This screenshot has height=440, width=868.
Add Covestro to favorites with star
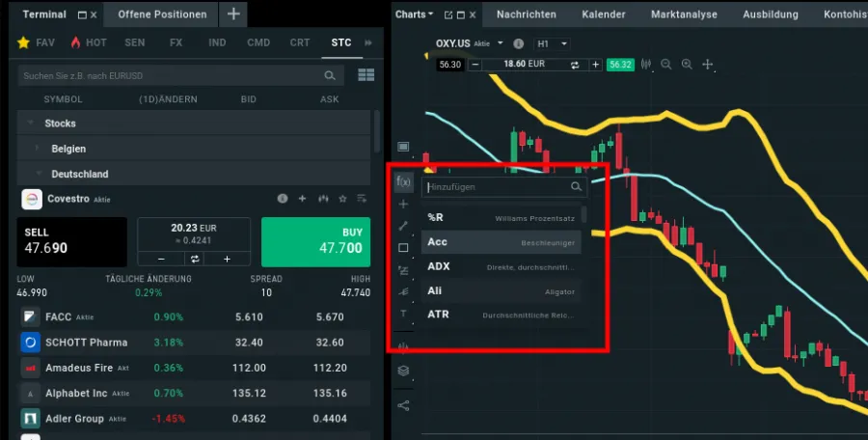(341, 199)
